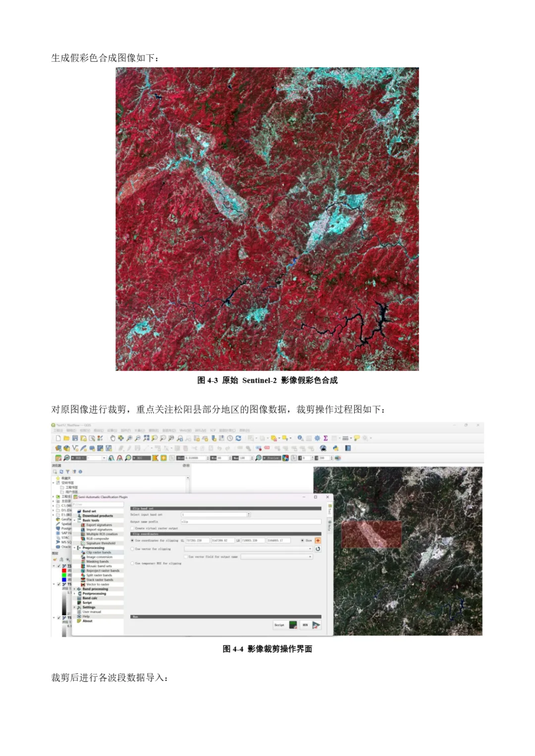
Task: Select Mosaic band sets menu entry
Action: [99, 566]
